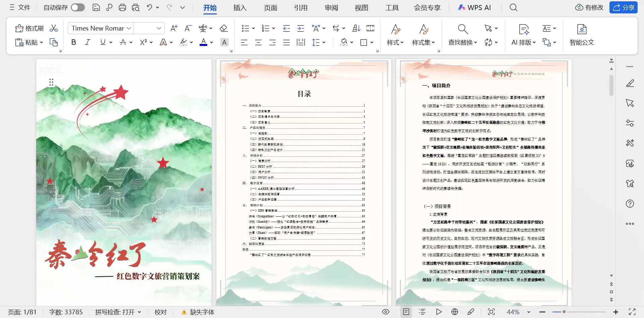The width and height of the screenshot is (644, 318).
Task: Switch to the Insert (插入) tab
Action: click(x=240, y=8)
